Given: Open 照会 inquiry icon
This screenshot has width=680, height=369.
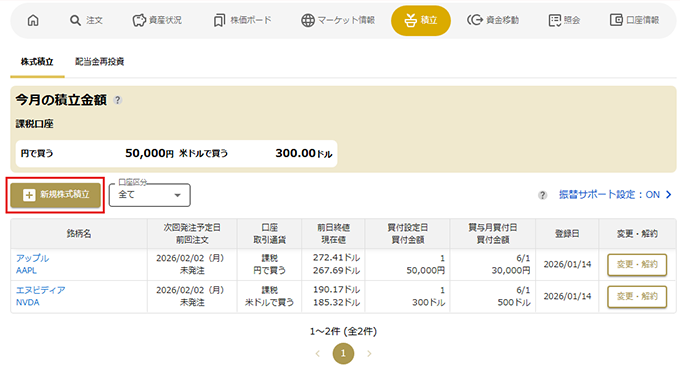Looking at the screenshot, I should coord(555,20).
